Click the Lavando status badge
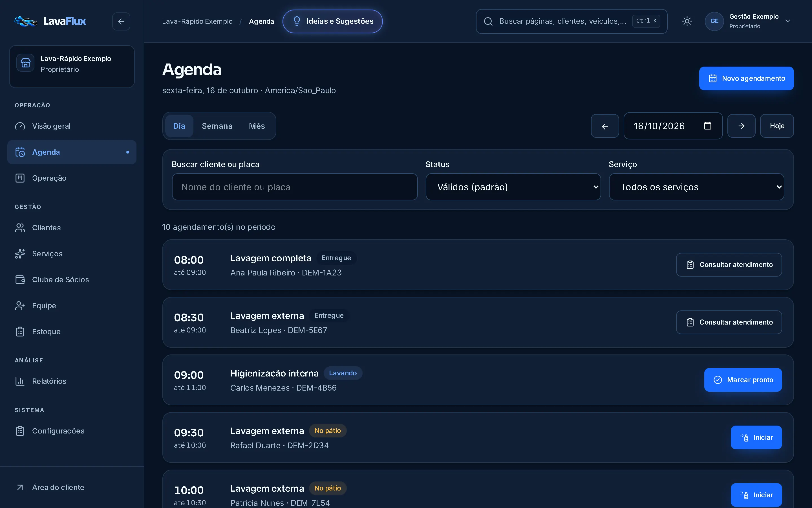The height and width of the screenshot is (508, 812). (343, 373)
